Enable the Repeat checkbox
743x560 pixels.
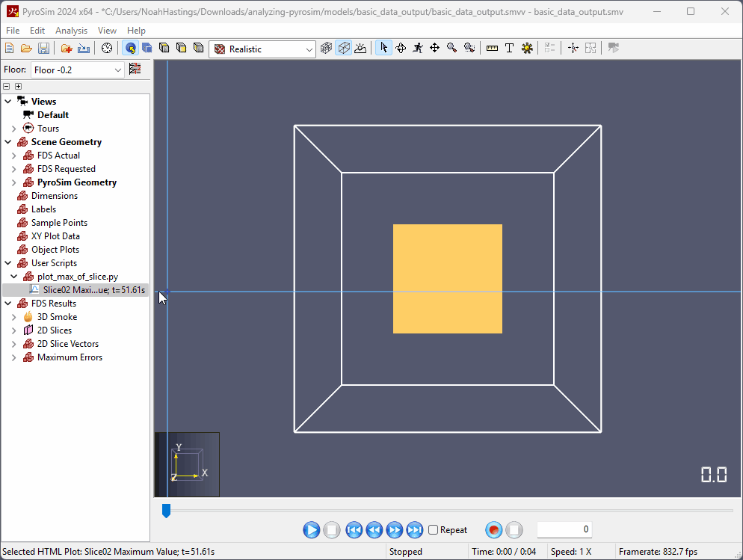tap(433, 529)
